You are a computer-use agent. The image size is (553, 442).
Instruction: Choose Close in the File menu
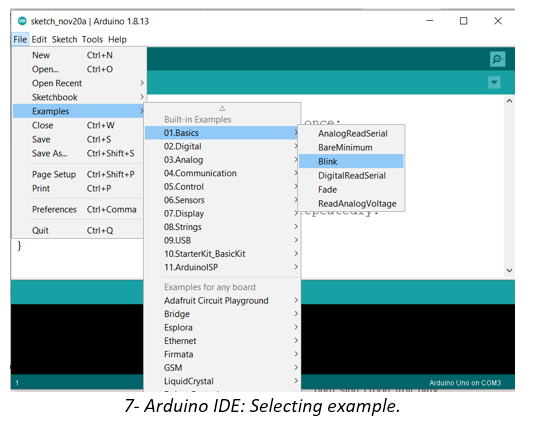(79, 125)
